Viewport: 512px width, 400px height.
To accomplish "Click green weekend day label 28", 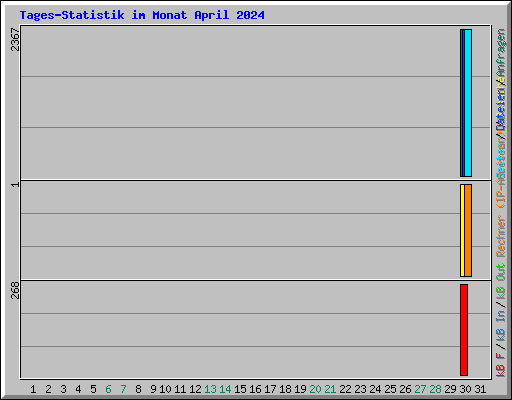I will (435, 389).
